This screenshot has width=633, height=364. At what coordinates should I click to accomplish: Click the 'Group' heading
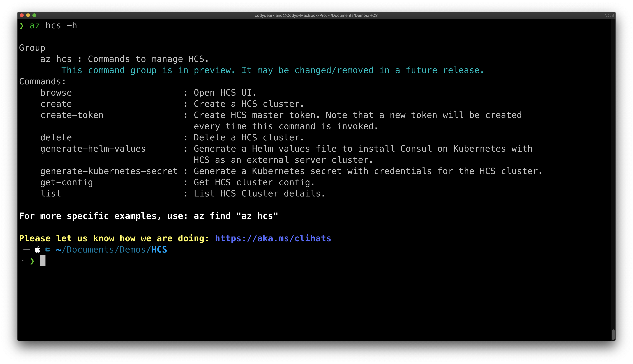[x=32, y=48]
